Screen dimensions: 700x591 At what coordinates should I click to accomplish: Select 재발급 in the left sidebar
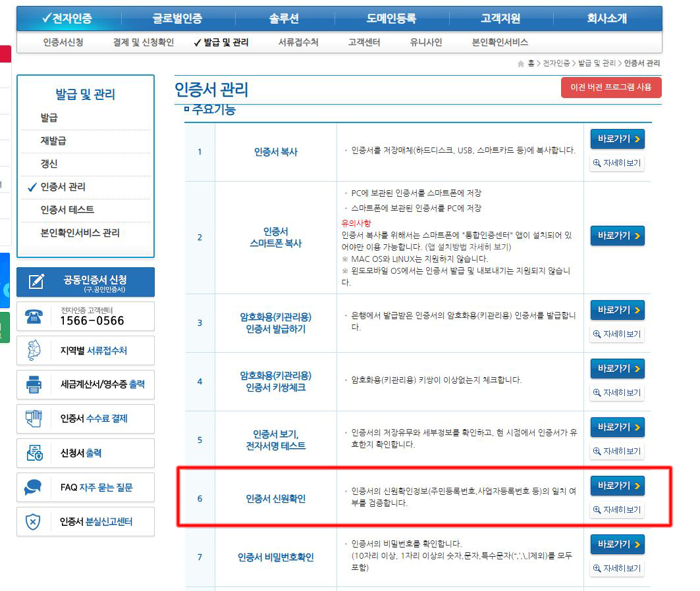point(53,141)
